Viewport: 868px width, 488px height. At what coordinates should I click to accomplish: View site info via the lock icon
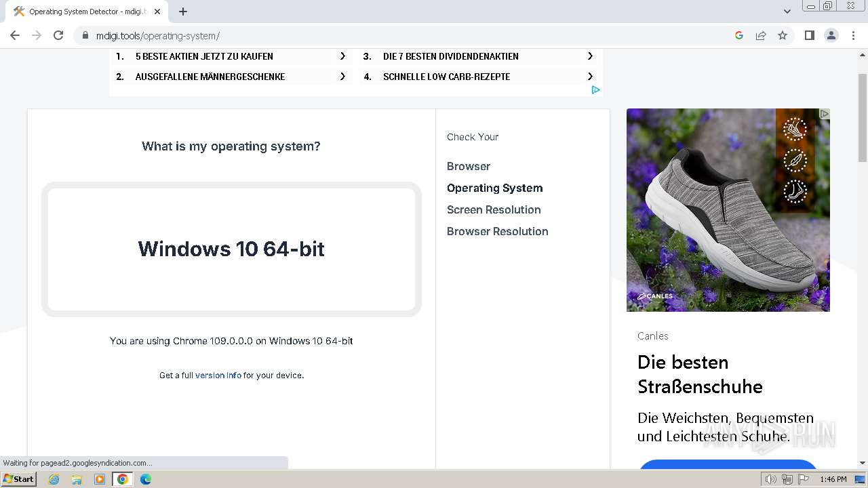tap(85, 36)
